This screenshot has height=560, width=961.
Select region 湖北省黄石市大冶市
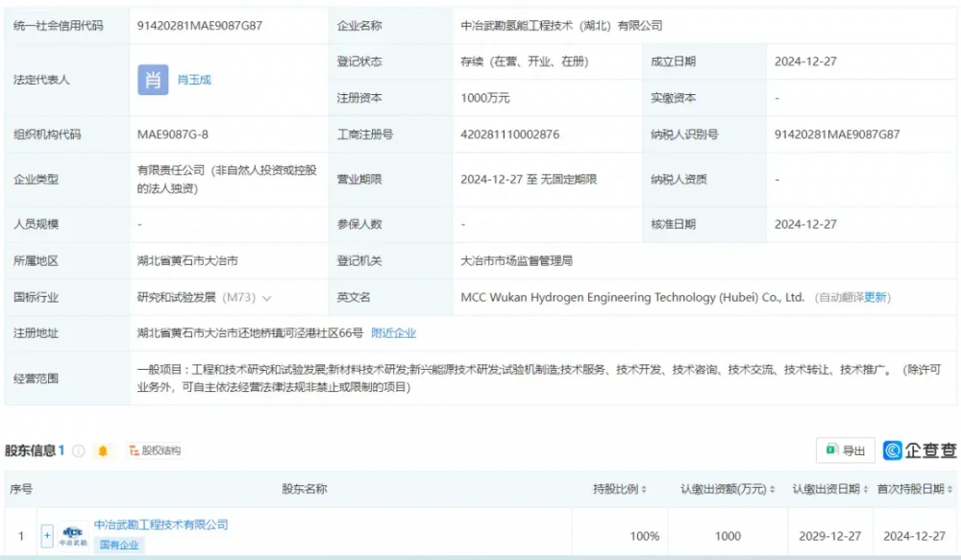[187, 261]
